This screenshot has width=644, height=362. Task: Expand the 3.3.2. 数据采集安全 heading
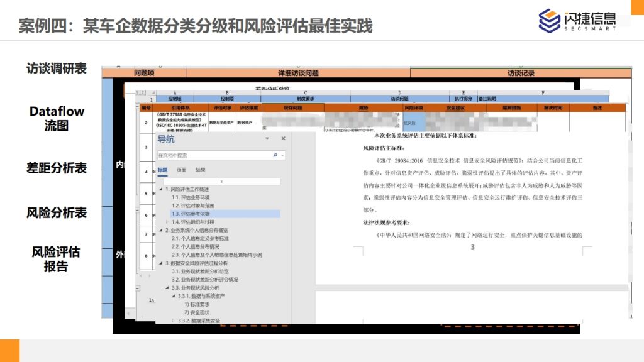174,321
